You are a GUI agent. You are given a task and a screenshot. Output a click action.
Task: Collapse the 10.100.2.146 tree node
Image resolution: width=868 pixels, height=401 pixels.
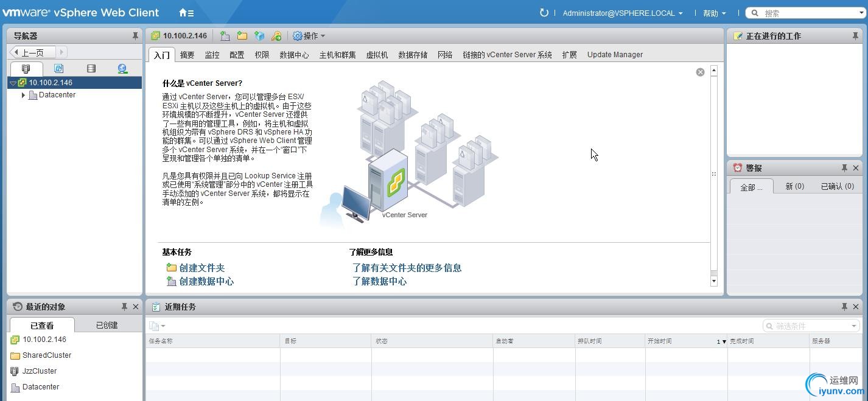pyautogui.click(x=13, y=83)
